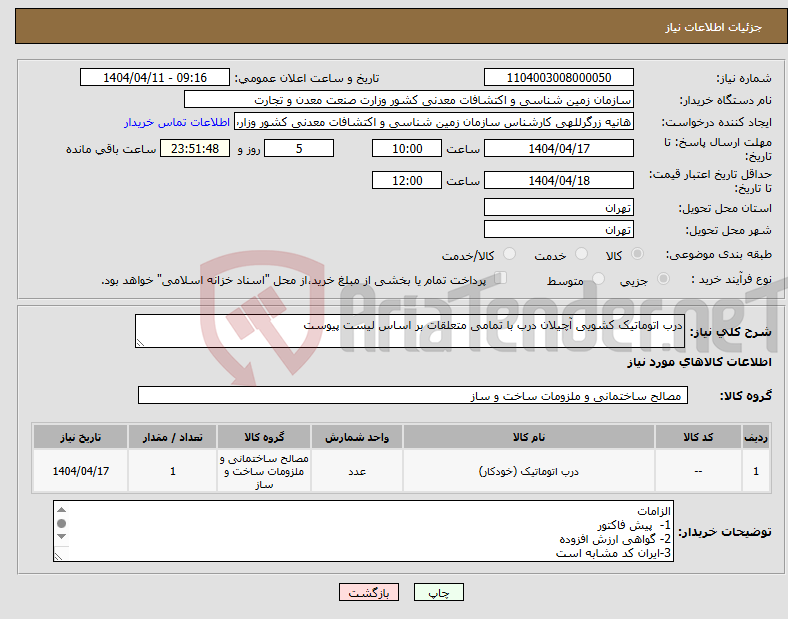This screenshot has height=619, width=788.
Task: Click the request creator field
Action: tap(434, 122)
